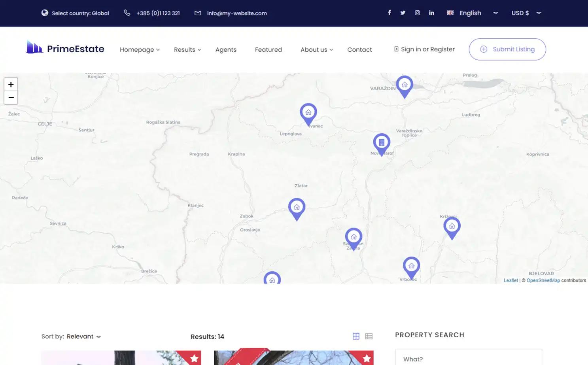Switch results to grid view icon

[356, 336]
